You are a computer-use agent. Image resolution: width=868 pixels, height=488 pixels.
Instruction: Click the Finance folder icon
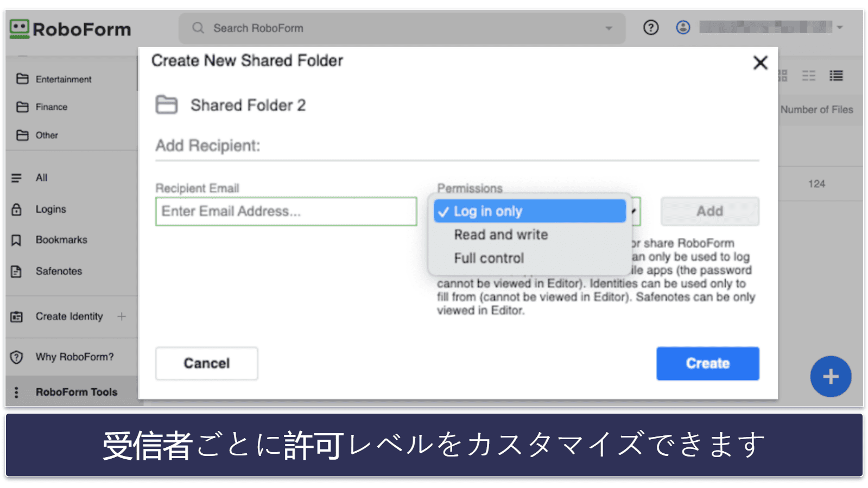pyautogui.click(x=22, y=107)
